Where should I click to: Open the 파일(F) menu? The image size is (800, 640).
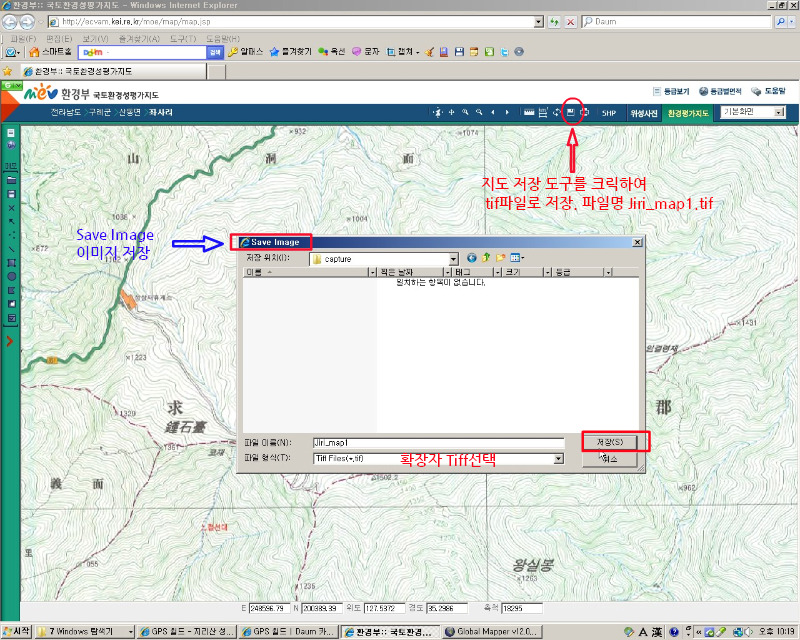point(23,39)
